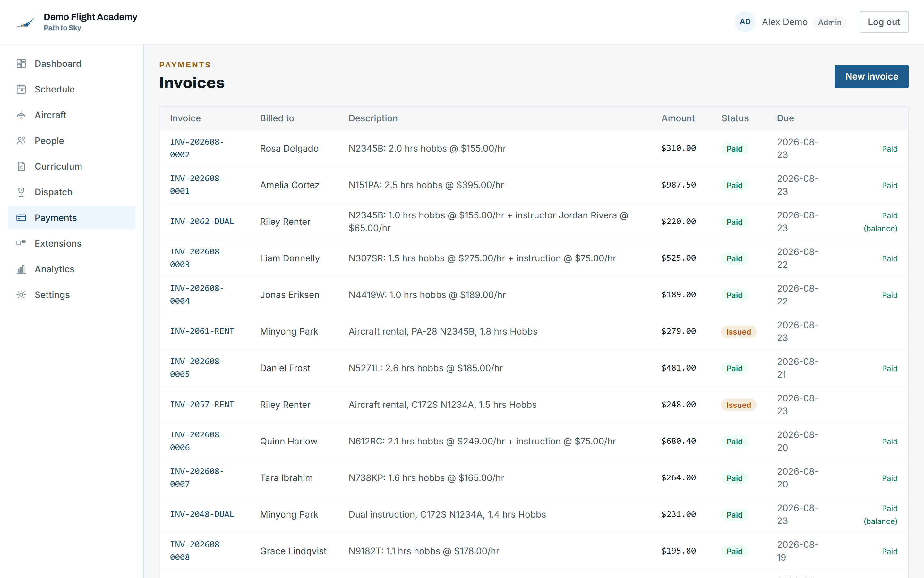
Task: Click the Jonas Eriksen cell
Action: click(289, 295)
